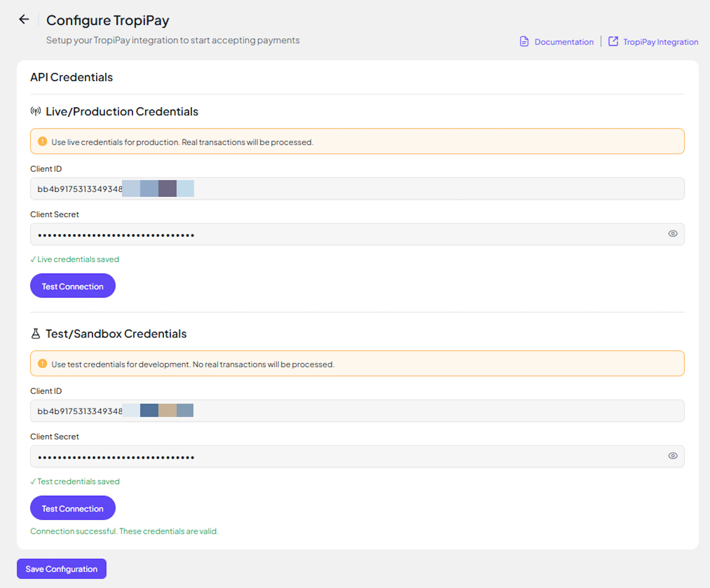The image size is (710, 588).
Task: Click the warning icon in the test credentials notice
Action: (42, 364)
